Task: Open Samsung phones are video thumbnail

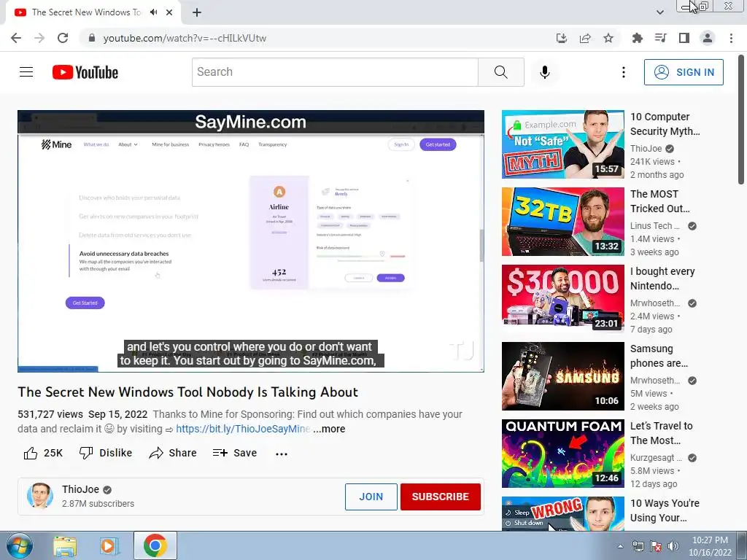Action: 562,376
